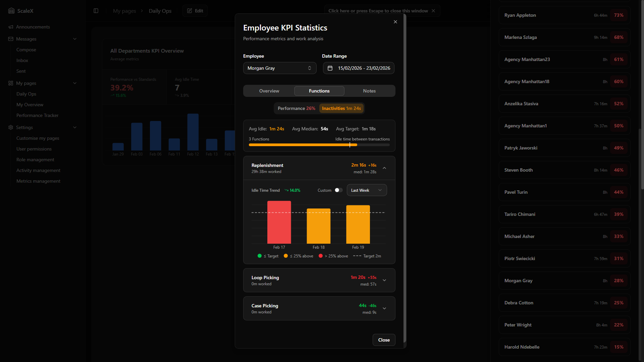
Task: Click the orange idle time progress bar
Action: (x=302, y=145)
